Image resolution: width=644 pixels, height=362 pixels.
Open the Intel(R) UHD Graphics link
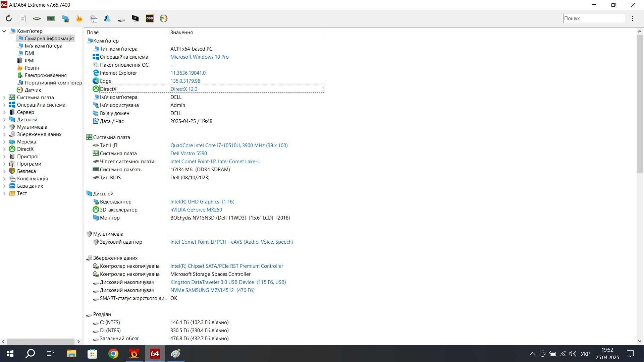click(202, 202)
